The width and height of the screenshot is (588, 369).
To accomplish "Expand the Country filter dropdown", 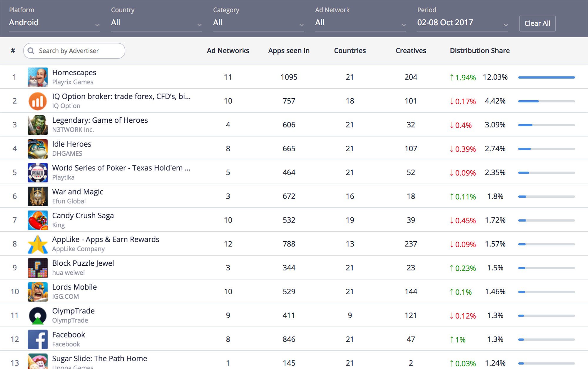I will click(x=156, y=23).
